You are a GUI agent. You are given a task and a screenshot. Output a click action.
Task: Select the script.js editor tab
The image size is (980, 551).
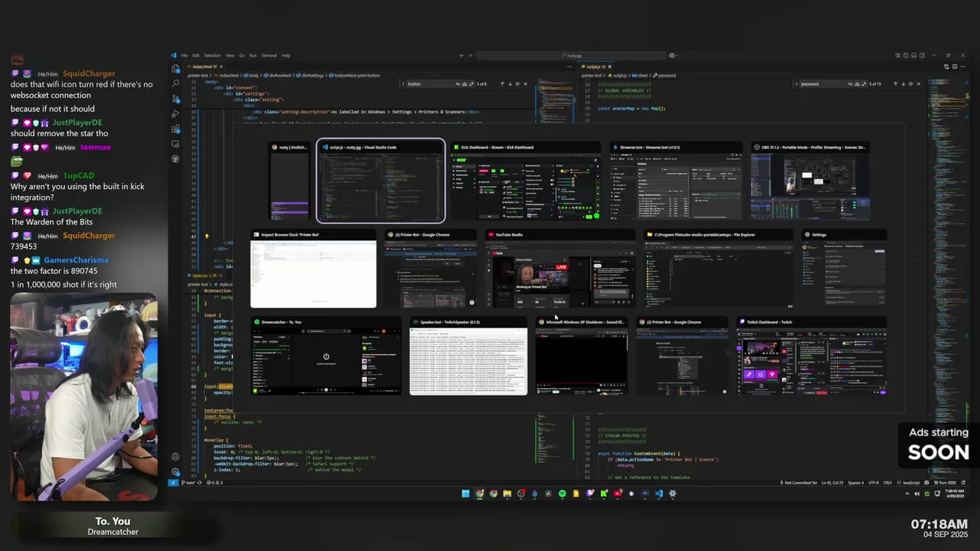(594, 67)
